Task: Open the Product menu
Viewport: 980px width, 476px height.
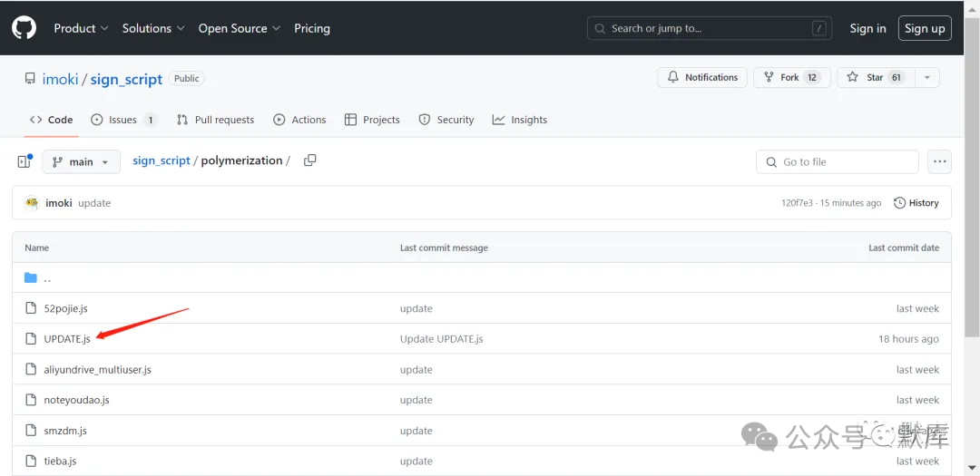Action: point(82,28)
